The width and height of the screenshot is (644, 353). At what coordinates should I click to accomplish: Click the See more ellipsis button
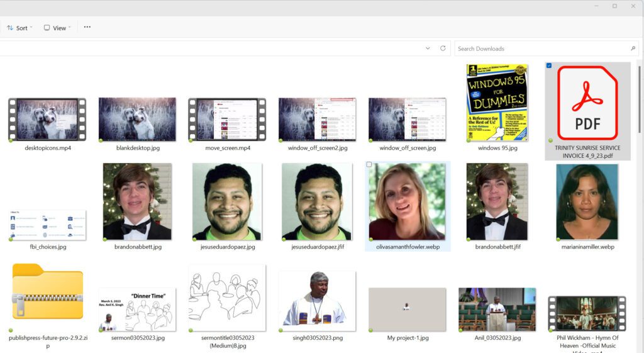87,27
